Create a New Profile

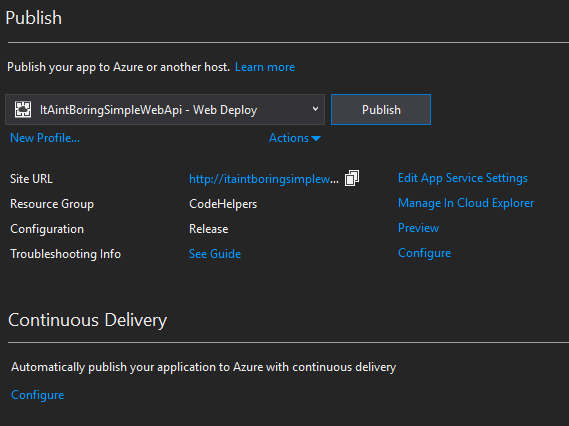click(x=45, y=138)
